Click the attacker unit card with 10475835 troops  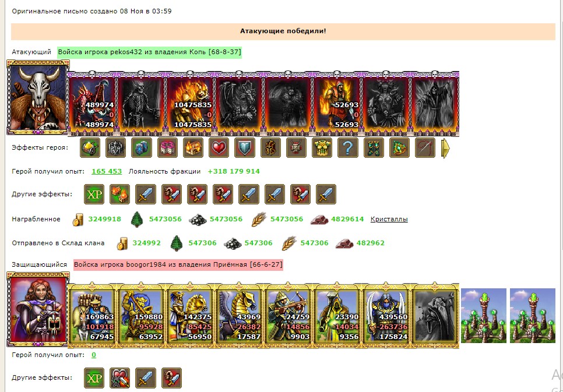pyautogui.click(x=190, y=104)
